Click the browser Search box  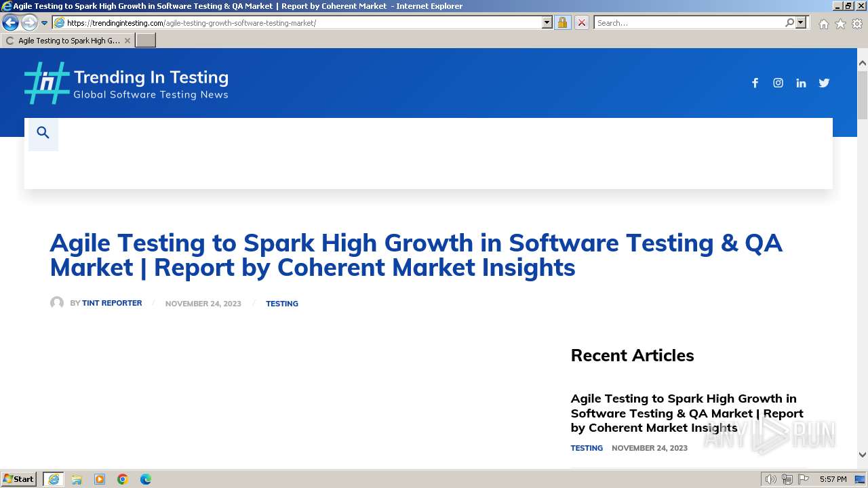(x=688, y=22)
